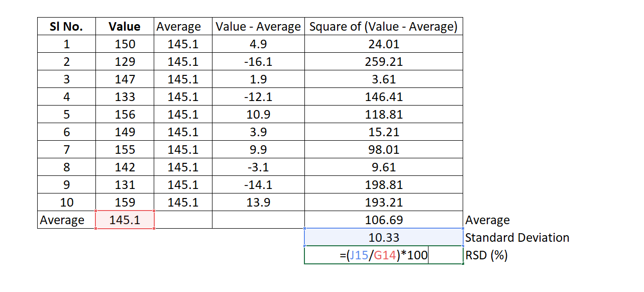
Task: Click serial number cell 10
Action: point(66,202)
